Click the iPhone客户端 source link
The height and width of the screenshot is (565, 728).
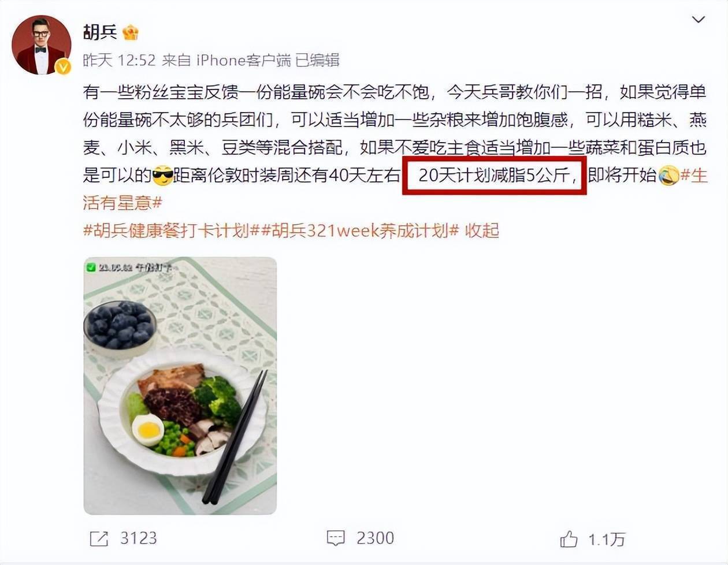pyautogui.click(x=243, y=60)
